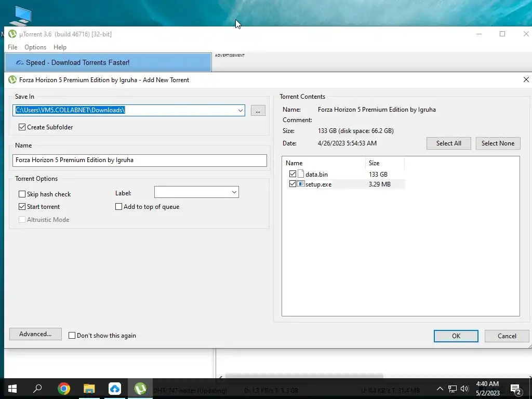Cancel adding the torrent
Image resolution: width=532 pixels, height=399 pixels.
pyautogui.click(x=507, y=336)
